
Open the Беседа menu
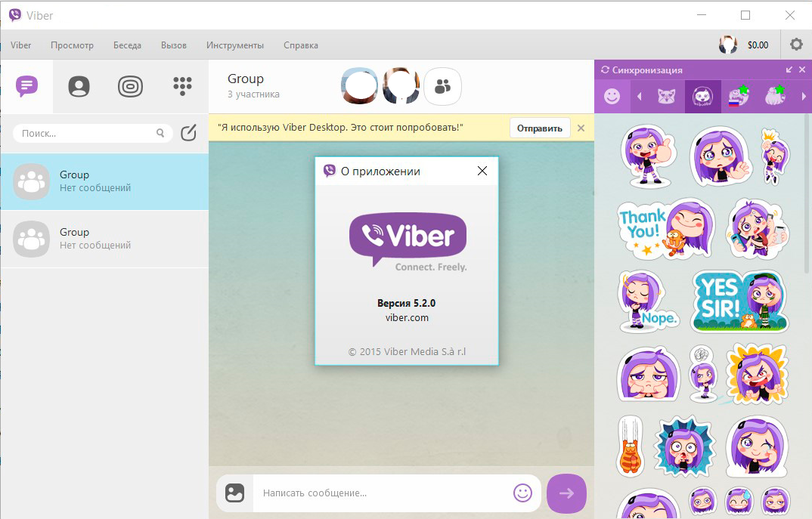pyautogui.click(x=127, y=45)
